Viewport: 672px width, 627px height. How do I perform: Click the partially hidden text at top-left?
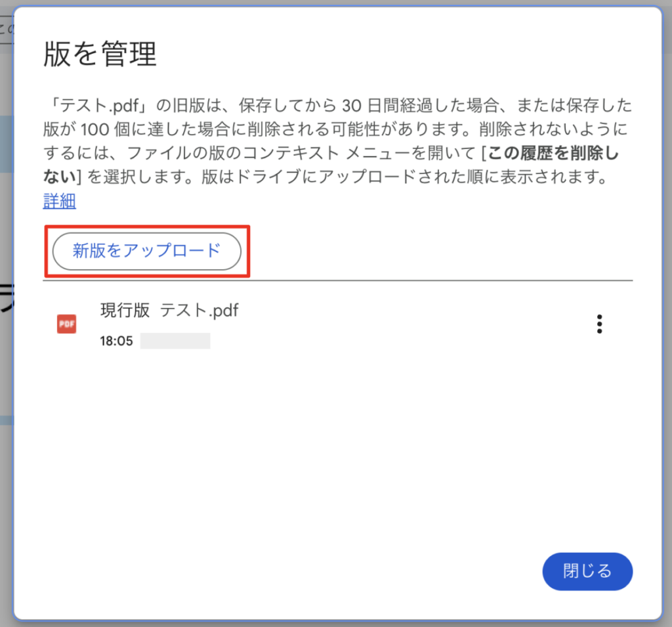click(x=7, y=29)
